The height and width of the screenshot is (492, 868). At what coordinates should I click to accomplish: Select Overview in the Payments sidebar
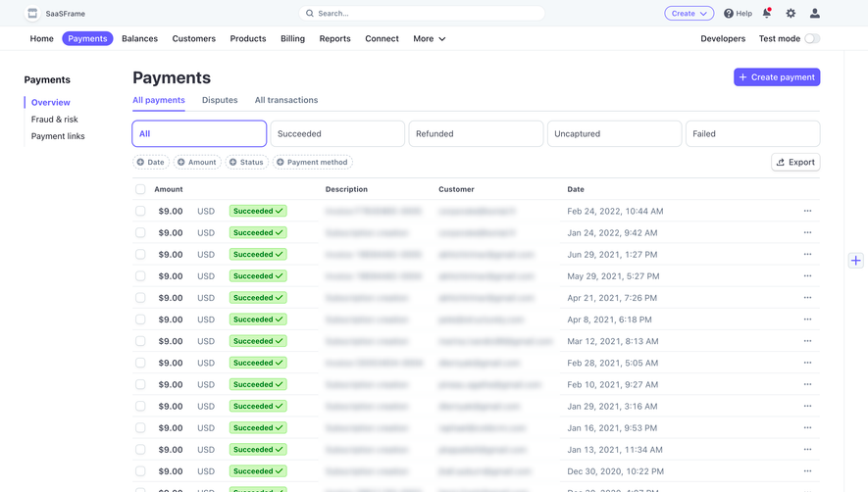click(50, 102)
